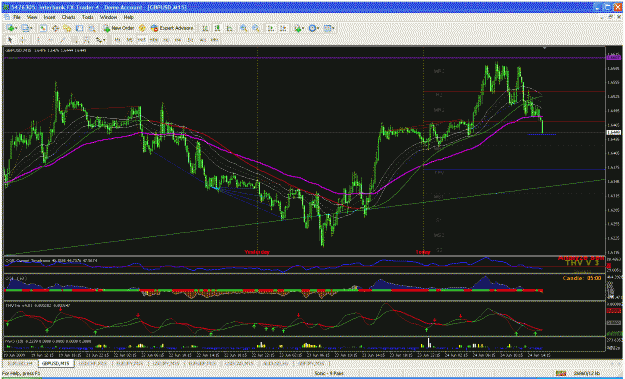Open the Tools menu
The width and height of the screenshot is (625, 379).
click(x=88, y=18)
